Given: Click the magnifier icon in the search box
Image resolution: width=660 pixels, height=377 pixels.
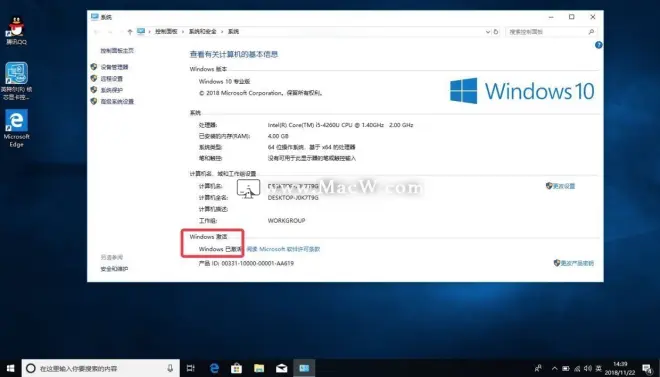Looking at the screenshot, I should pyautogui.click(x=591, y=32).
